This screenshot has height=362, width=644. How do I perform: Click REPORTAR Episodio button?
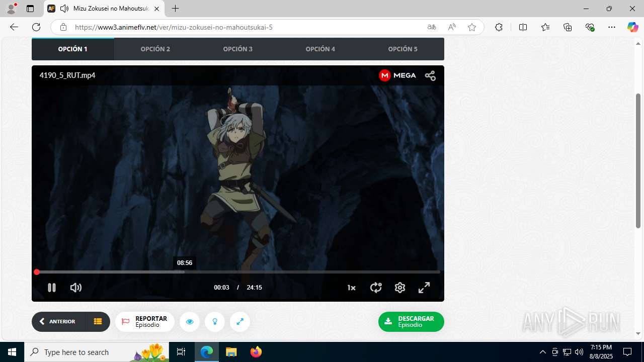coord(145,322)
